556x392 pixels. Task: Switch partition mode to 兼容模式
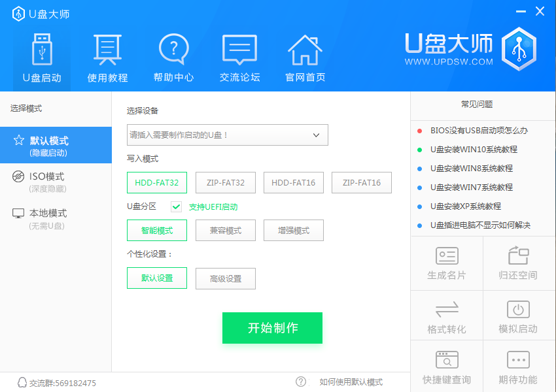[225, 230]
